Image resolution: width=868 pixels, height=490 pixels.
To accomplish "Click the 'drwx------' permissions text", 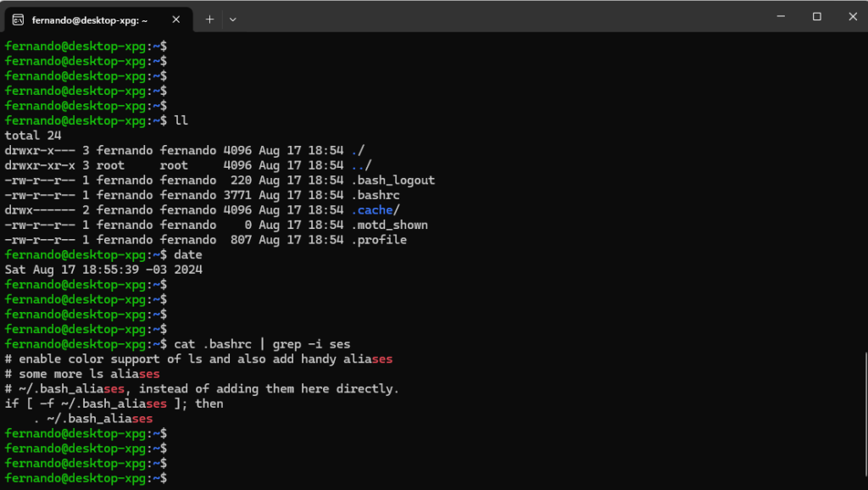I will click(40, 210).
